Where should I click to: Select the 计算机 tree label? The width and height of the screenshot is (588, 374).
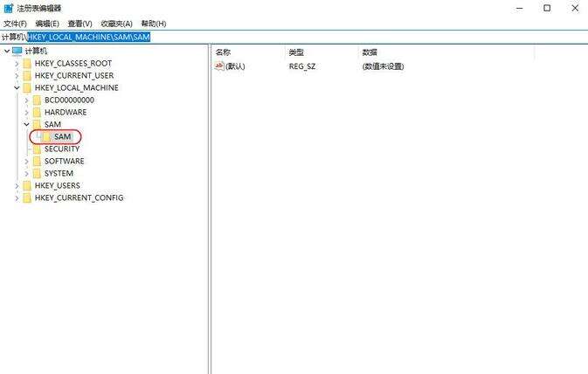tap(36, 51)
